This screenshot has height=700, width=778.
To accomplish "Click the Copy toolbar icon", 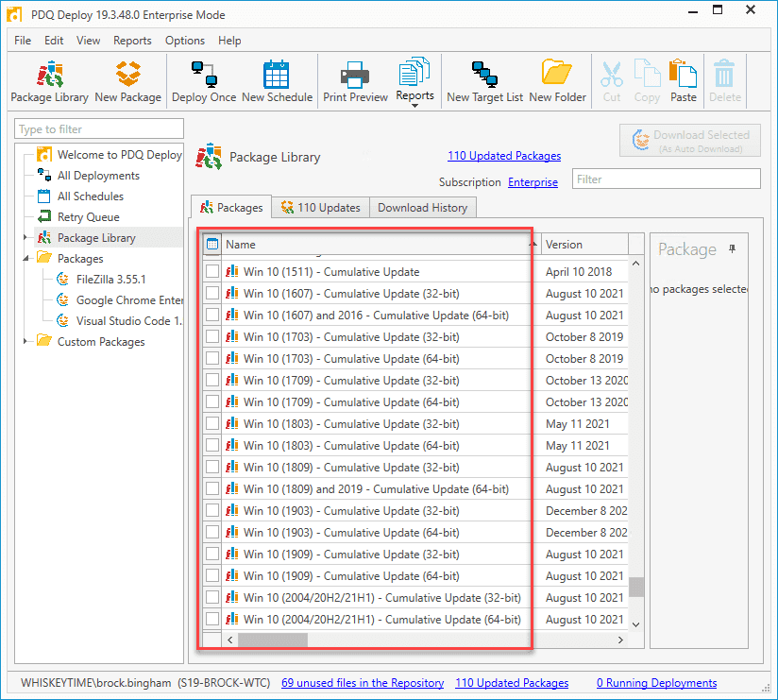I will click(647, 81).
